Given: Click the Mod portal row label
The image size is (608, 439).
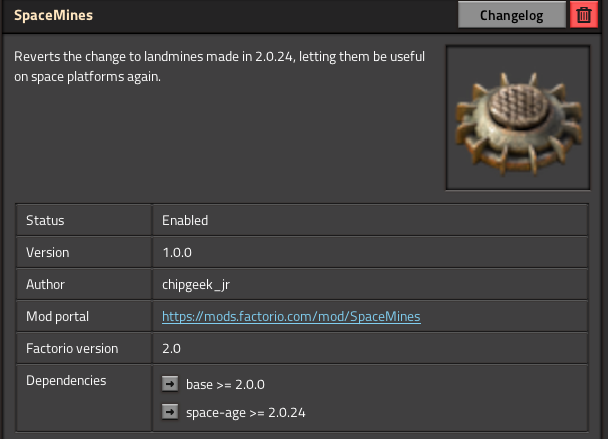Looking at the screenshot, I should pos(57,316).
